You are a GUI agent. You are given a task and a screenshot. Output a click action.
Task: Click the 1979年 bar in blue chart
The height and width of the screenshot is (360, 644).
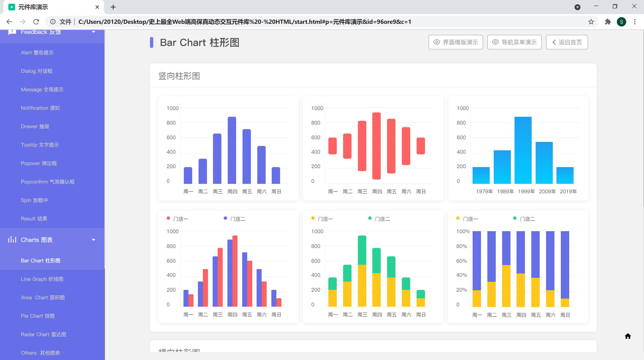click(481, 175)
